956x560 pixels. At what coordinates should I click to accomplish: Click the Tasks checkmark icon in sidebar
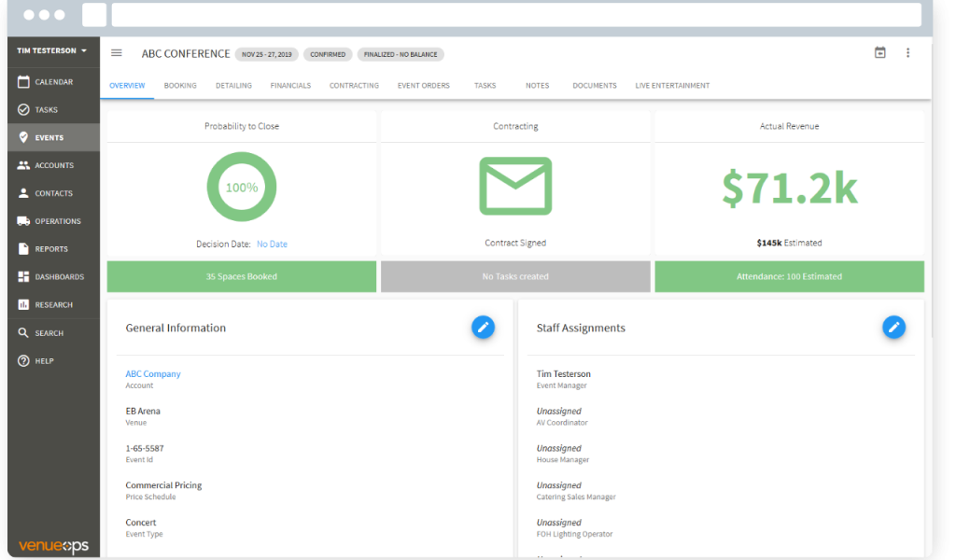pyautogui.click(x=24, y=110)
